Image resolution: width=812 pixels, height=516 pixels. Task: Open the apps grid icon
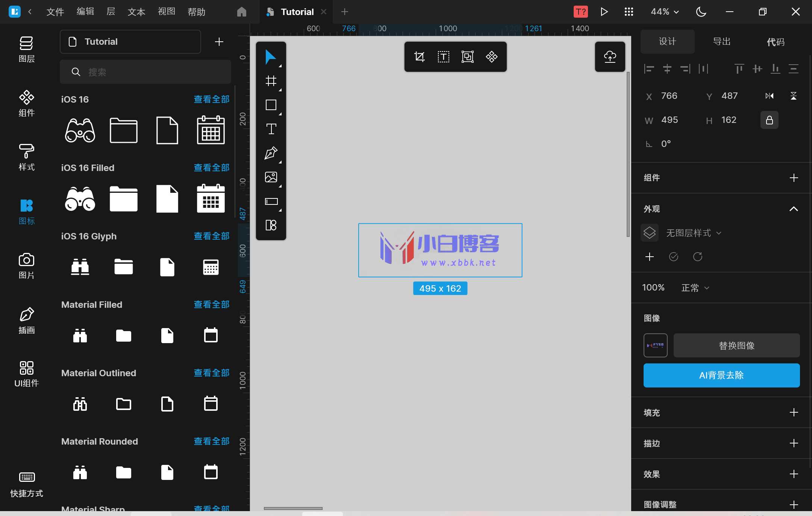pos(629,12)
